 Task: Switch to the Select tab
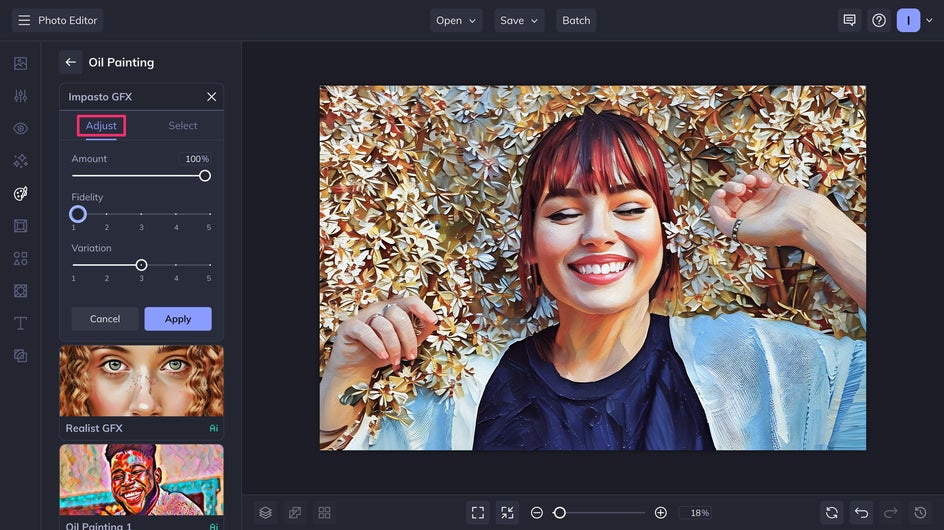[182, 126]
